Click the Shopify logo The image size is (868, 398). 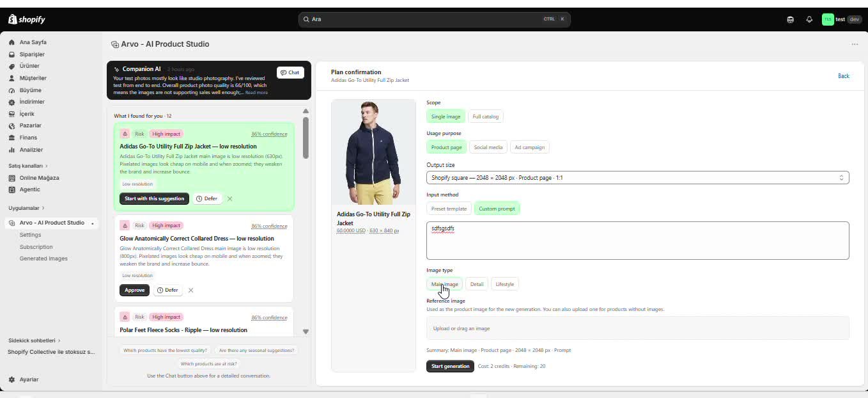[27, 19]
